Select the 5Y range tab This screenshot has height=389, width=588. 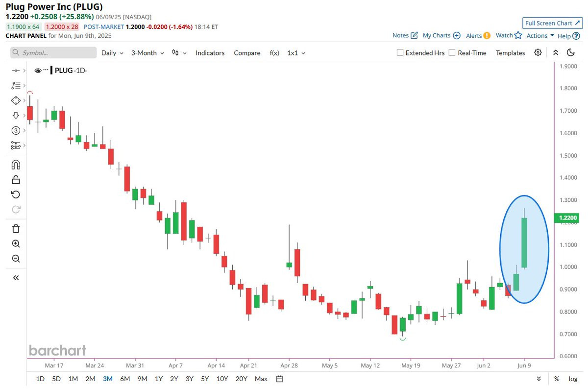coord(205,379)
